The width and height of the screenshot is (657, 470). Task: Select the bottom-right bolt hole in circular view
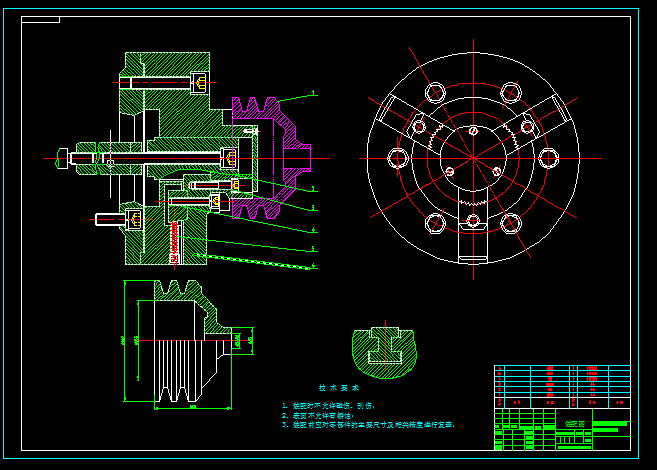pos(511,223)
